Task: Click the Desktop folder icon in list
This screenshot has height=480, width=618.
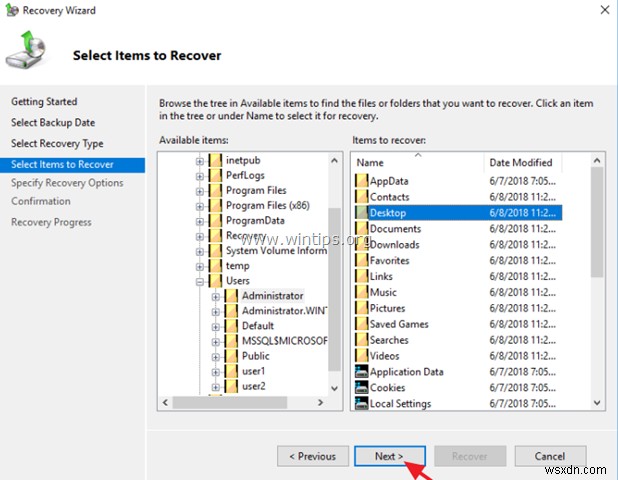Action: pos(361,212)
